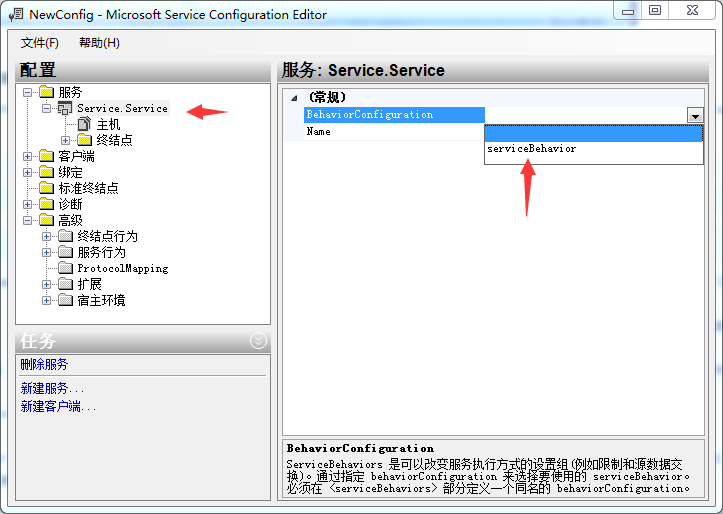Click the 诊断 folder icon
This screenshot has width=723, height=514.
47,204
